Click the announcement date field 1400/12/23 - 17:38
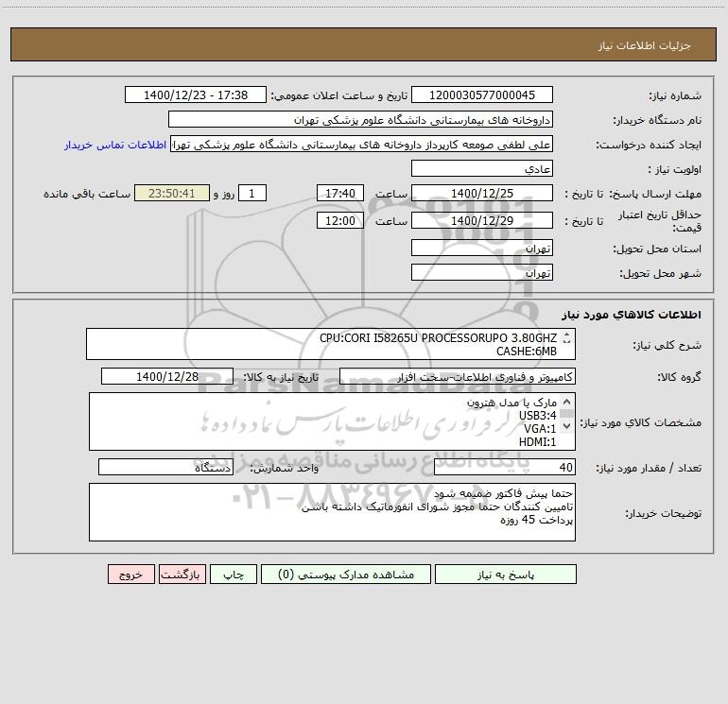This screenshot has width=728, height=704. tap(196, 94)
